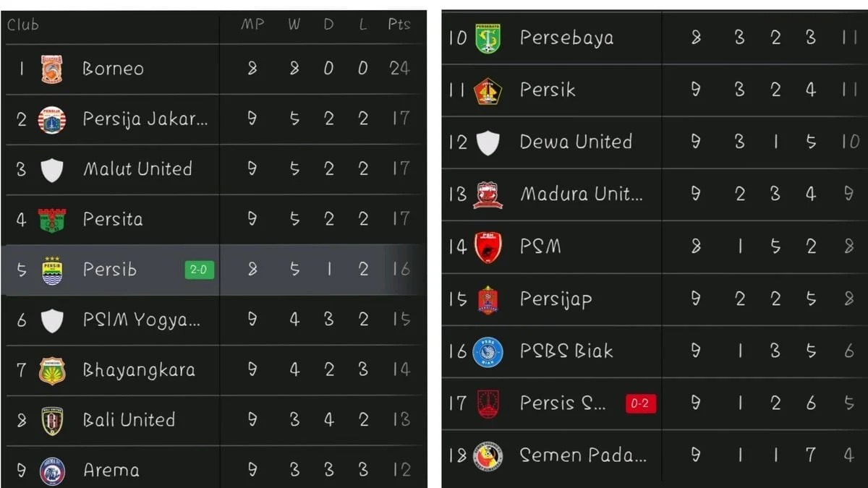Viewport: 868px width, 488px height.
Task: Click the Bali United club crest
Action: click(x=51, y=420)
